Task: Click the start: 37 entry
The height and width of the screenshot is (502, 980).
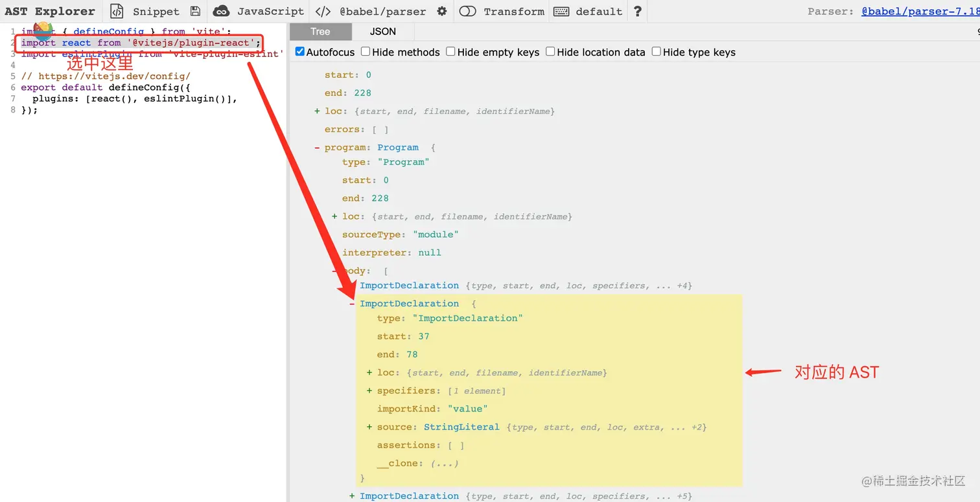Action: coord(403,336)
